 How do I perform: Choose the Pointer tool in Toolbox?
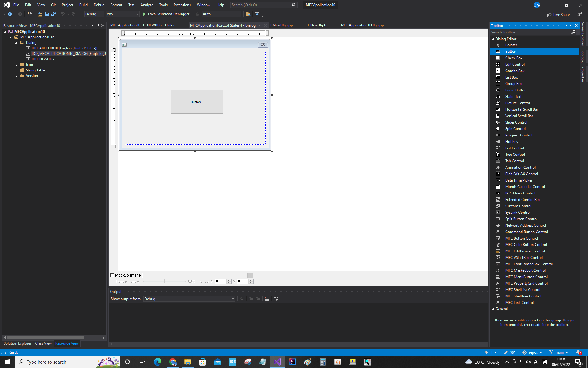[535, 45]
